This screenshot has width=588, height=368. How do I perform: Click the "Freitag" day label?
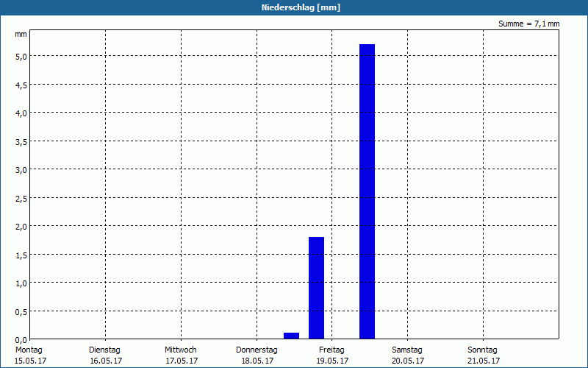331,350
